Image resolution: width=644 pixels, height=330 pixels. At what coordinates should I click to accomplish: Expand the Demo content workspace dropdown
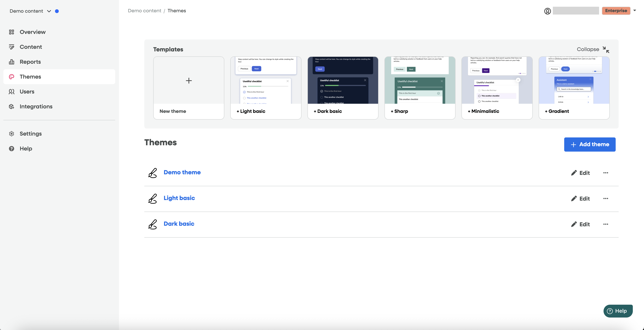49,11
